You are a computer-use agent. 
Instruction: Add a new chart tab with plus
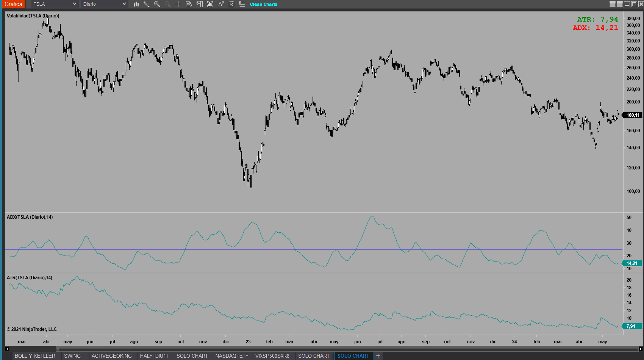[378, 356]
